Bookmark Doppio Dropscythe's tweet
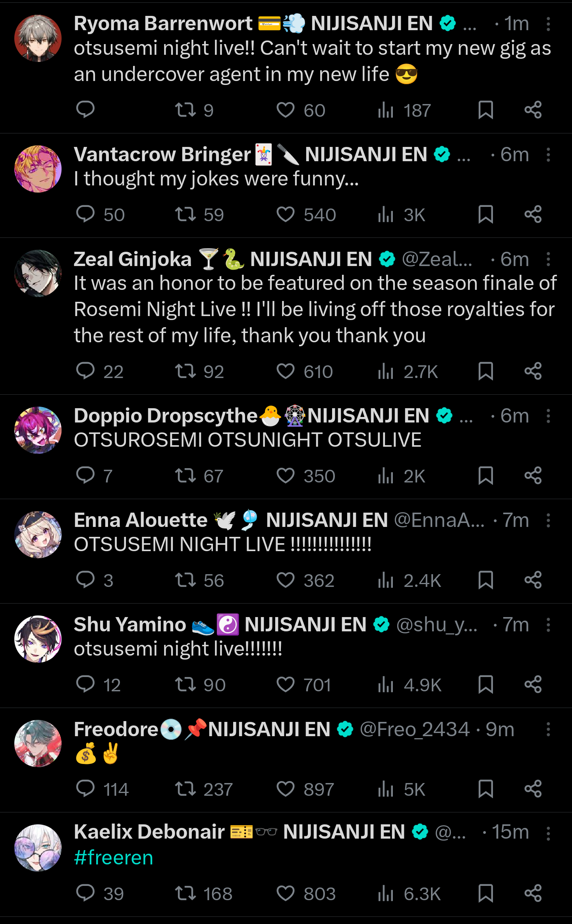Screen dimensions: 572x924 [x=485, y=476]
